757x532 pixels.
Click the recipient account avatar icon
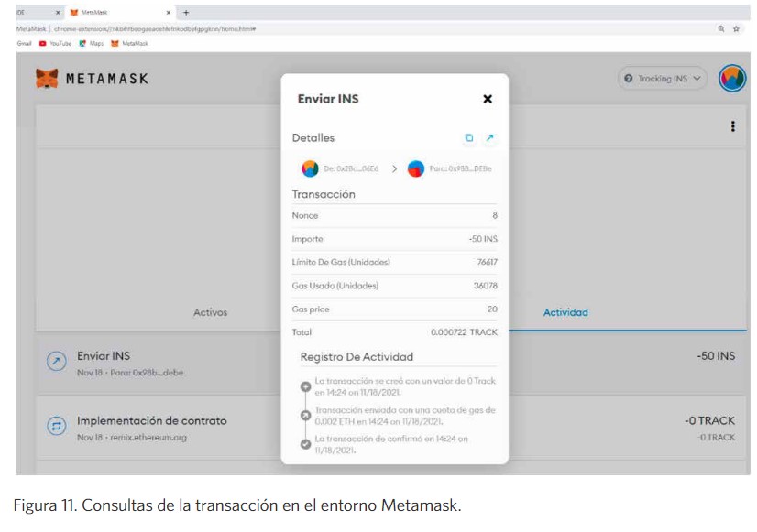point(416,168)
